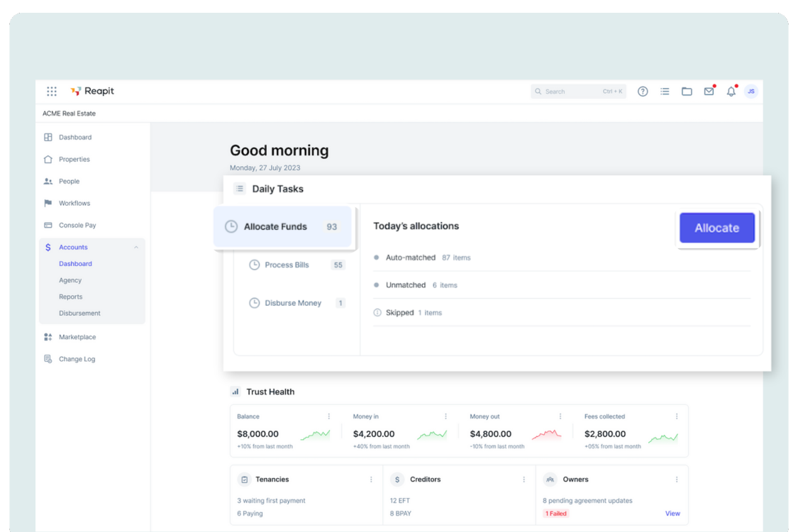Select Properties in the sidebar
The image size is (798, 532).
coord(74,159)
